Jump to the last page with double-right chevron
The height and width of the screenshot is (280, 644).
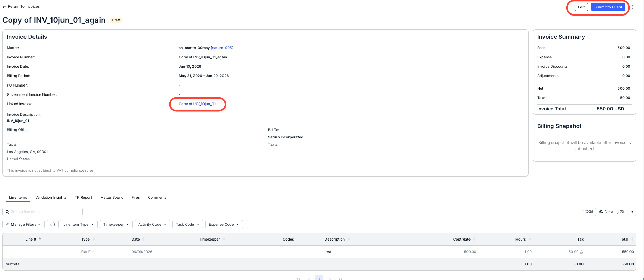point(340,278)
